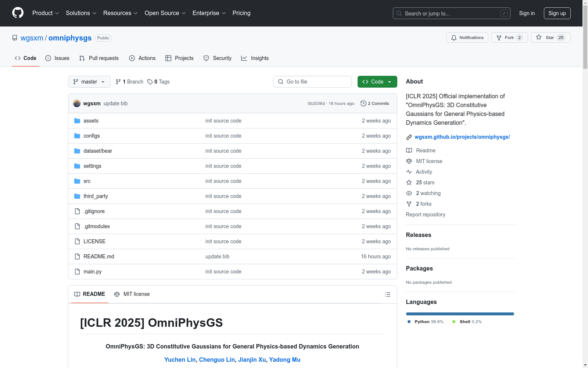588x368 pixels.
Task: Click the LICENSE file icon
Action: (x=77, y=241)
